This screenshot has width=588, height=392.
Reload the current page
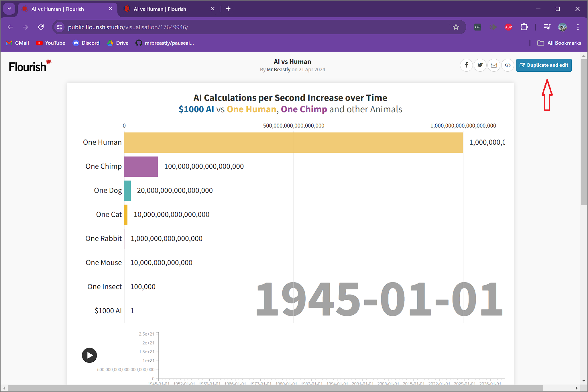click(x=41, y=27)
